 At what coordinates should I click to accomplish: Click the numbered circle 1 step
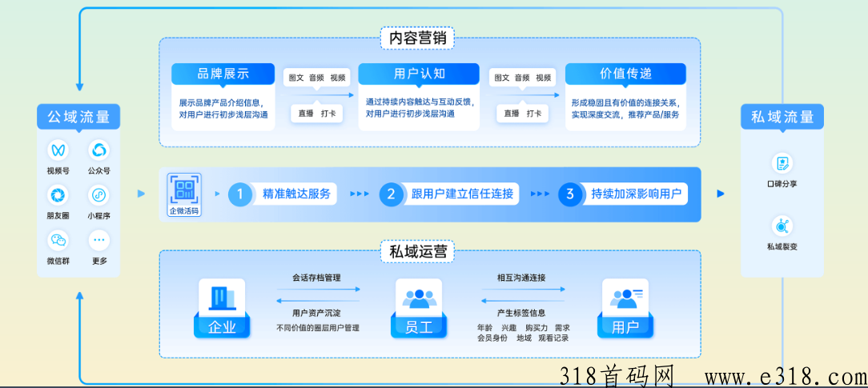pos(239,194)
